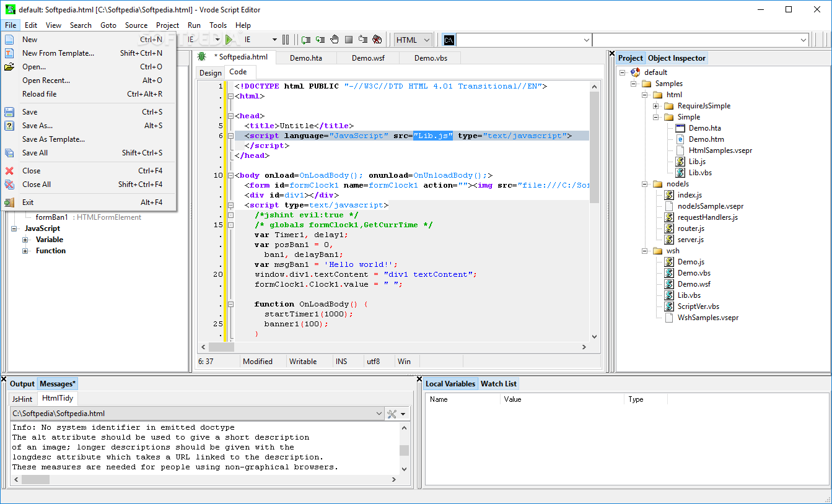The height and width of the screenshot is (504, 832).
Task: Close the bottom Output panel with X
Action: point(4,379)
